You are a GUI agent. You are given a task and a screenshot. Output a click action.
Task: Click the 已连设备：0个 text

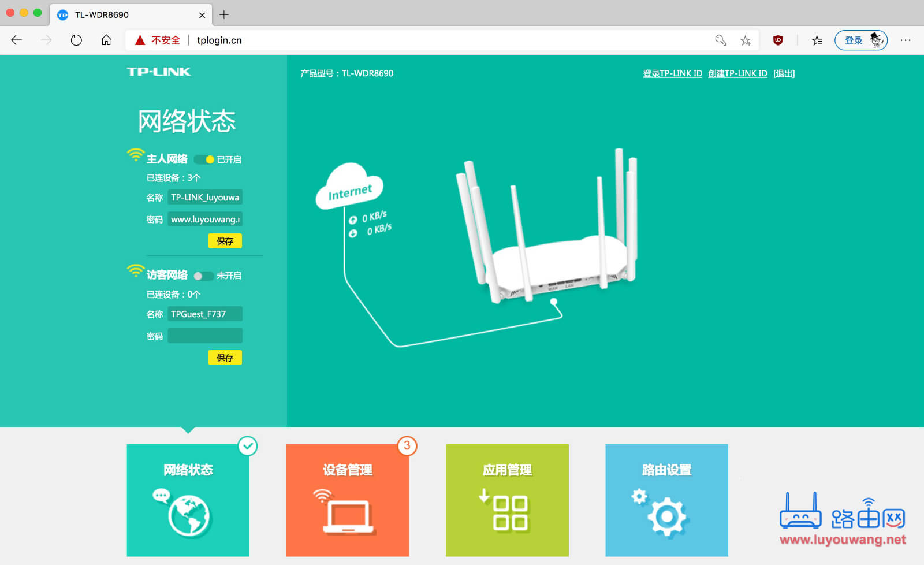pos(173,295)
